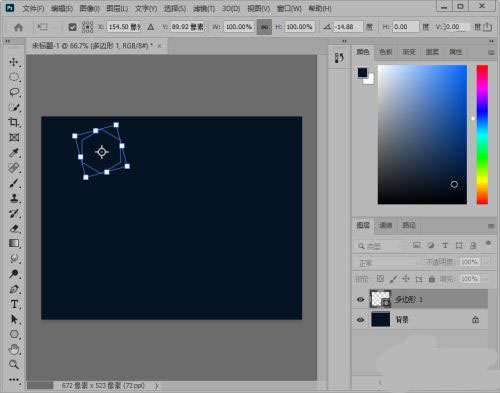Open the layer blend mode dropdown
This screenshot has height=393, width=500.
pyautogui.click(x=388, y=263)
